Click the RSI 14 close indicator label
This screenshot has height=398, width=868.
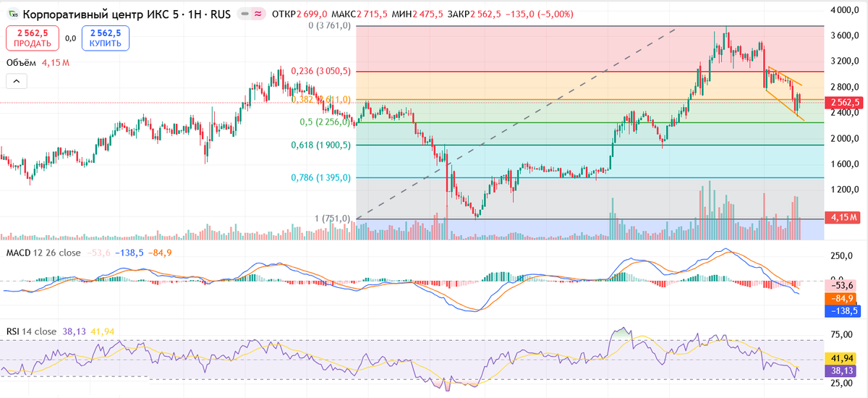pos(31,331)
